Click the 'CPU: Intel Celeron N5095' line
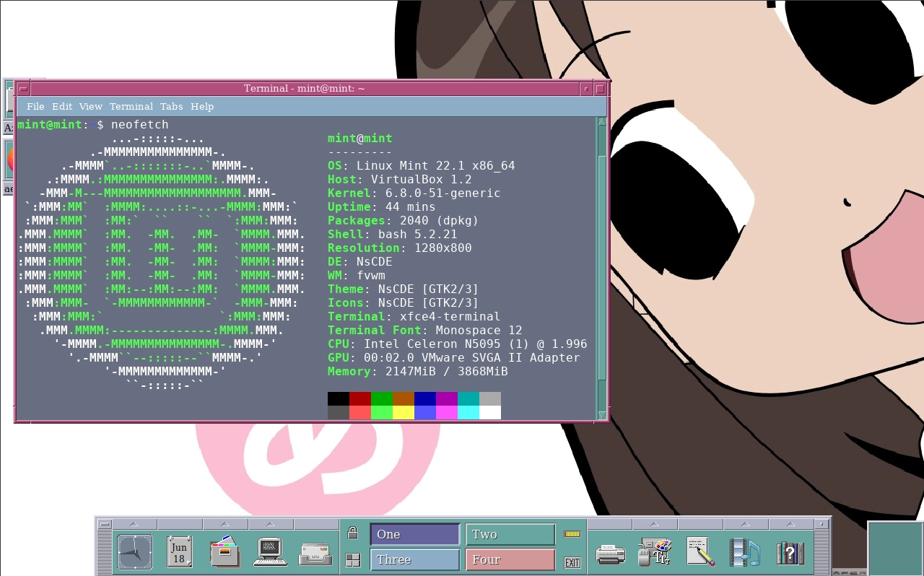Screen dimensions: 924x576 click(458, 344)
